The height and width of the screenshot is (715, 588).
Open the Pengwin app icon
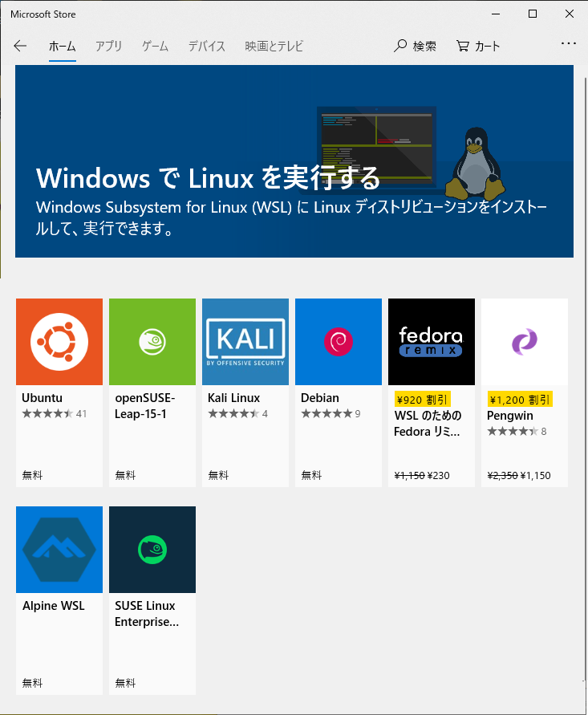pos(524,342)
